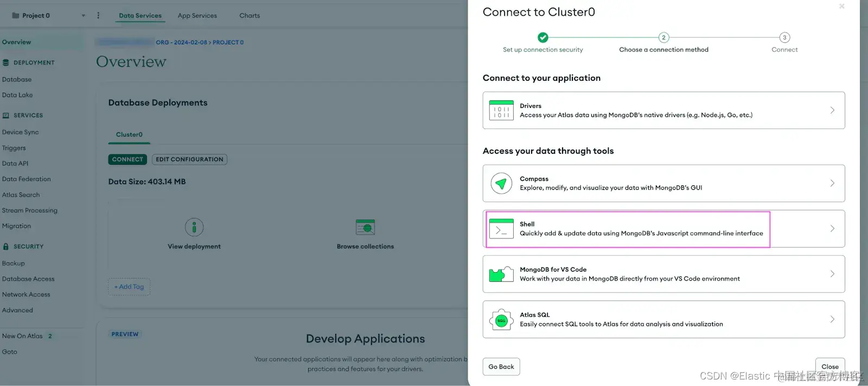Click the PROJECT 0 breadcrumb link
The height and width of the screenshot is (386, 868).
click(228, 42)
